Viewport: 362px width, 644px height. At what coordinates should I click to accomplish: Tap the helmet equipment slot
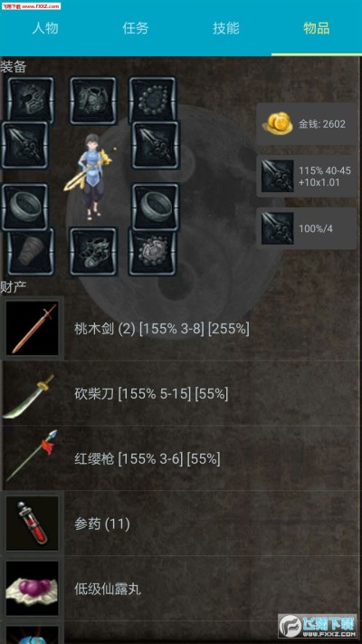(x=31, y=101)
